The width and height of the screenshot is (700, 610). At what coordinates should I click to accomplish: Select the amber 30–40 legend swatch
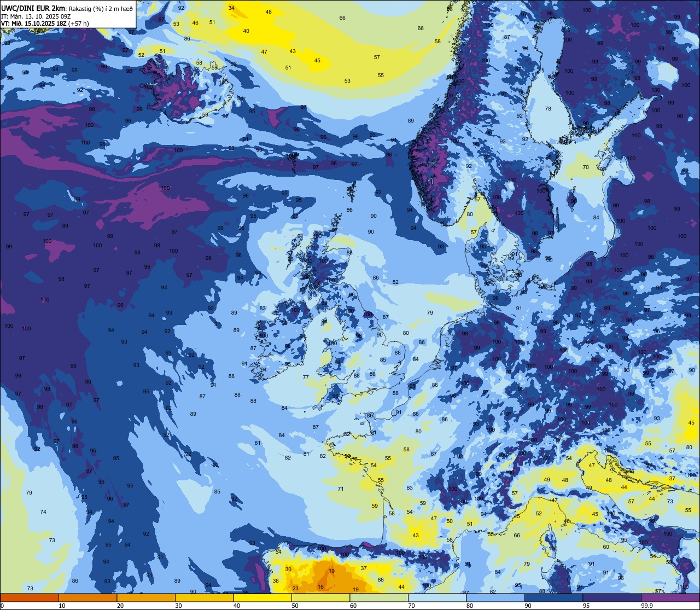pos(204,597)
